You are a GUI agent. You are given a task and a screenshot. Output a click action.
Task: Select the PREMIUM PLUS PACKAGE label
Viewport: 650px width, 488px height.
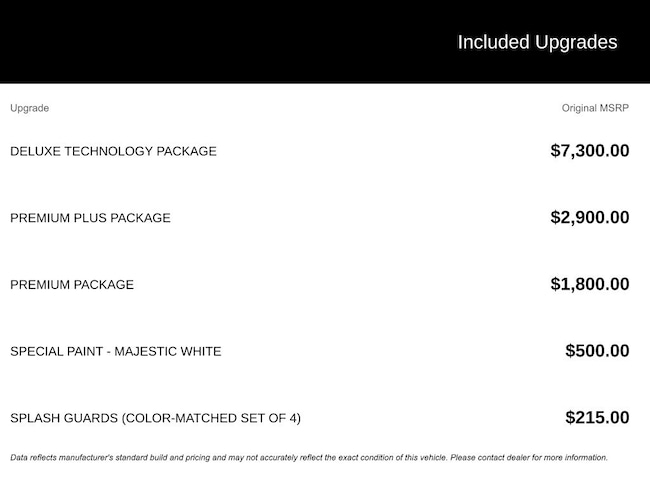click(90, 218)
